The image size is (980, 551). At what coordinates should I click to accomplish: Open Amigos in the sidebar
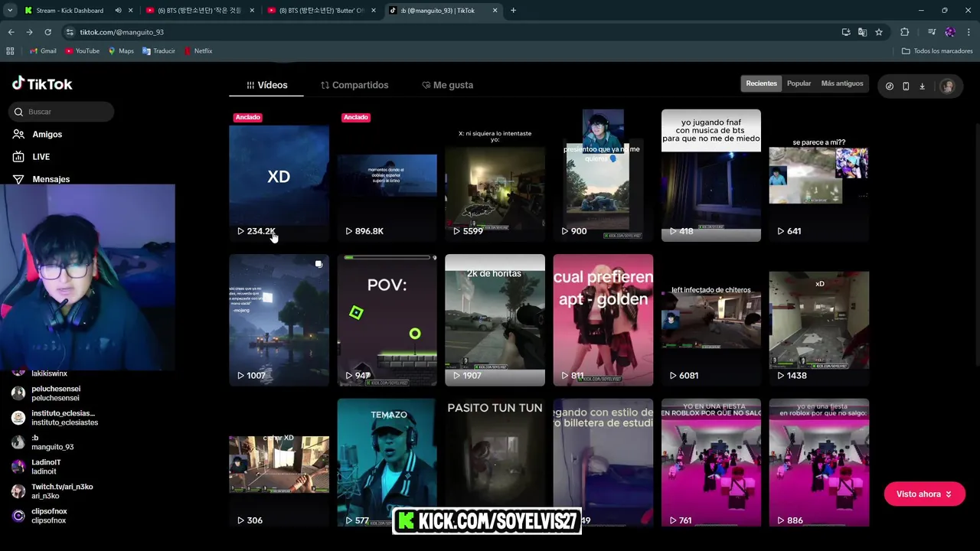click(x=38, y=134)
